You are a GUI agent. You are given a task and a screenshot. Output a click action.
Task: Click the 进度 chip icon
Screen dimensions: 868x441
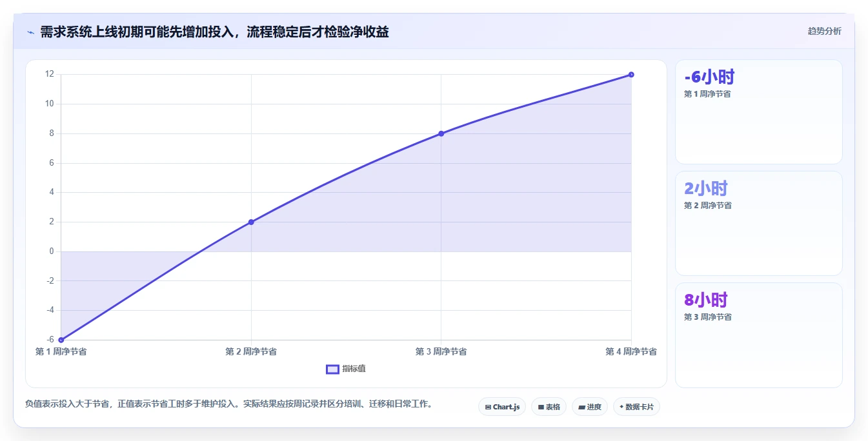[x=581, y=407]
